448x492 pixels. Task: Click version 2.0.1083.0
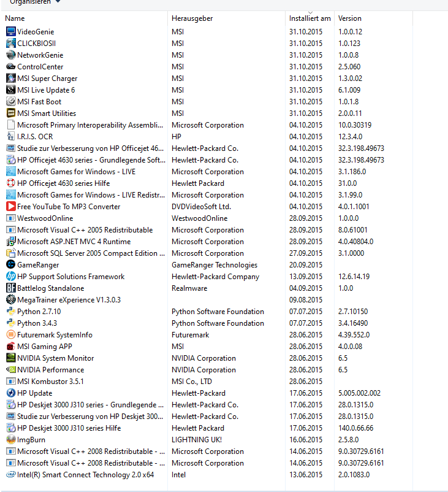pyautogui.click(x=354, y=474)
